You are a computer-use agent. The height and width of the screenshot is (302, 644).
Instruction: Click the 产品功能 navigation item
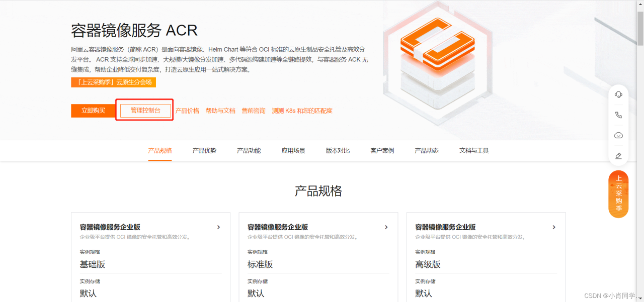pos(249,150)
